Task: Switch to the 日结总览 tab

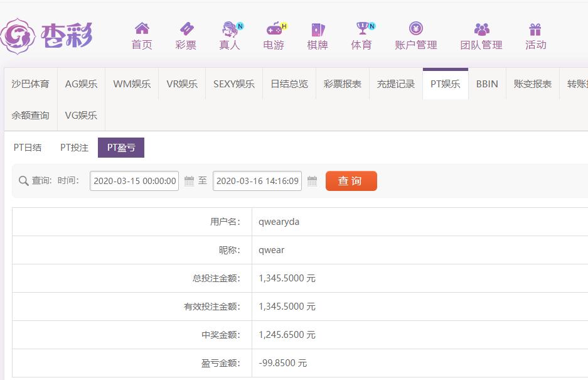Action: [289, 84]
